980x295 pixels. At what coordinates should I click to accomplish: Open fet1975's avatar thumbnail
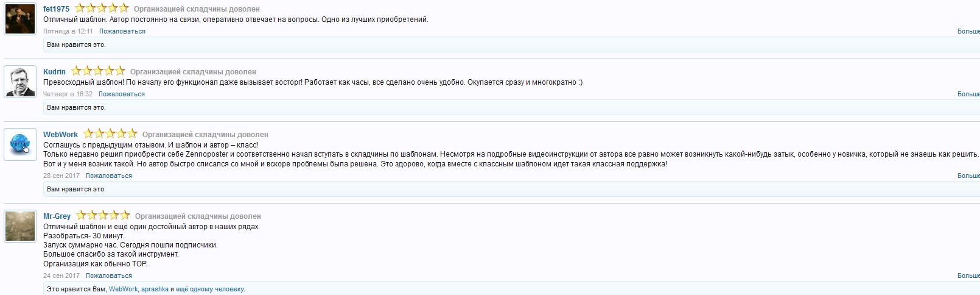(x=20, y=19)
